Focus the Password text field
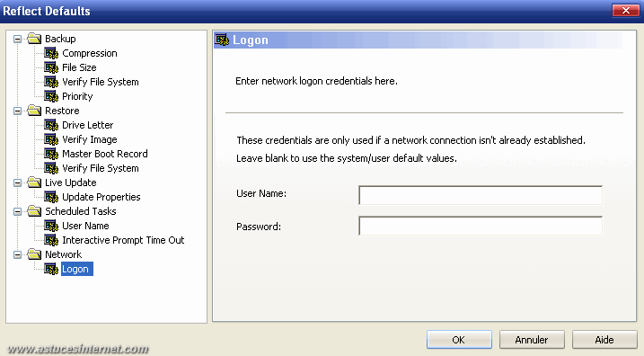This screenshot has width=644, height=356. click(481, 227)
